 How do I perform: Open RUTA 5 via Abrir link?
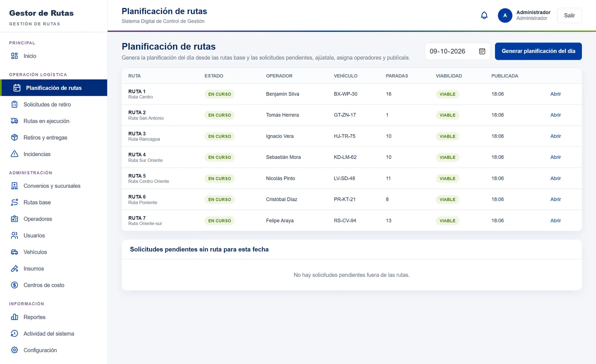click(x=555, y=178)
